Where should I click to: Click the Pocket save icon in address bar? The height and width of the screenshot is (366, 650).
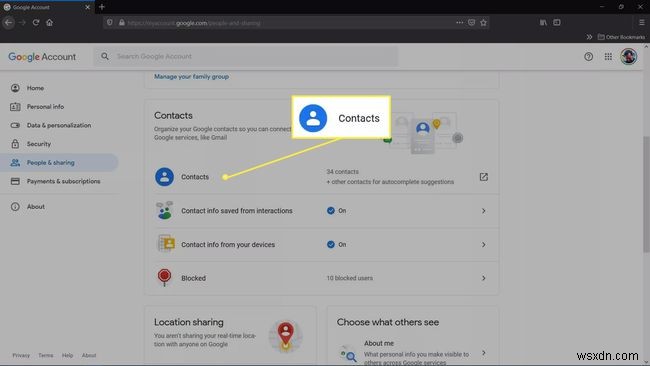(x=471, y=22)
